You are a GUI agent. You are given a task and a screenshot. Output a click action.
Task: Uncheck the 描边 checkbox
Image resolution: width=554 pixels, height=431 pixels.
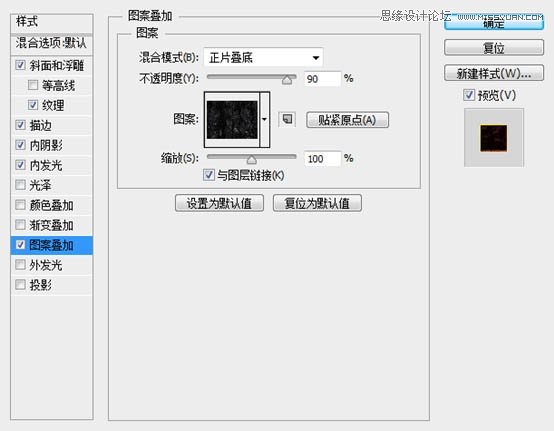click(20, 125)
